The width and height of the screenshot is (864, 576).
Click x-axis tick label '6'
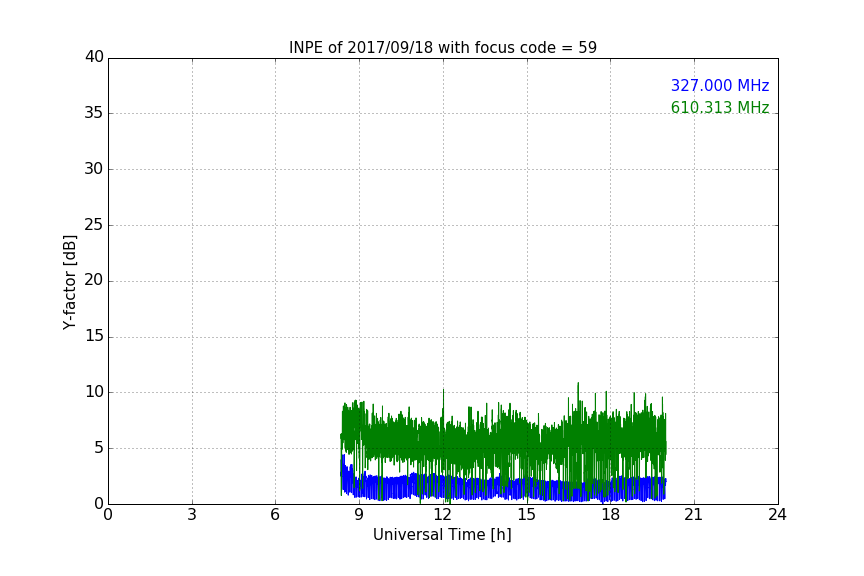[275, 515]
